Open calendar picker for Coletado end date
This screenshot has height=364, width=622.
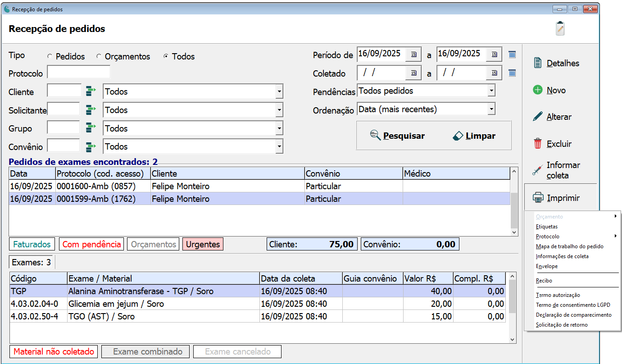494,73
